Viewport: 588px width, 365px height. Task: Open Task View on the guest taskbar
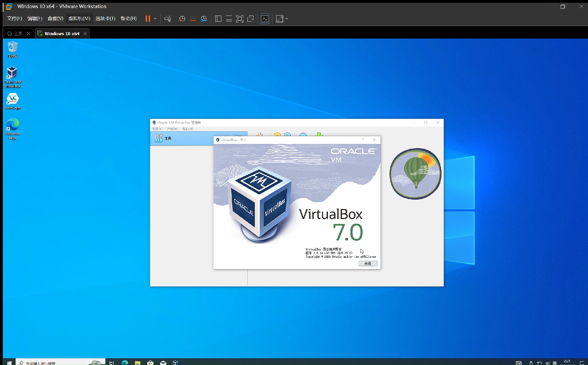[112, 363]
